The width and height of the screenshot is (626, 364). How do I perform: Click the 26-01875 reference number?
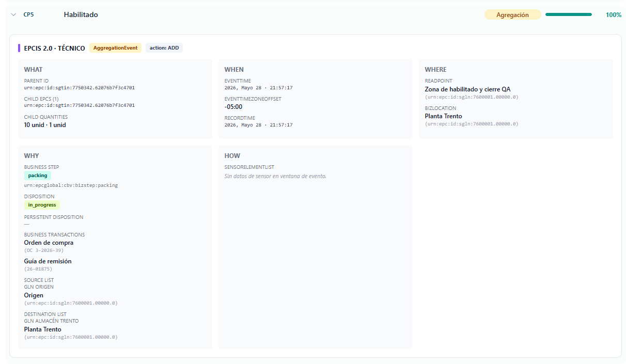coord(38,269)
